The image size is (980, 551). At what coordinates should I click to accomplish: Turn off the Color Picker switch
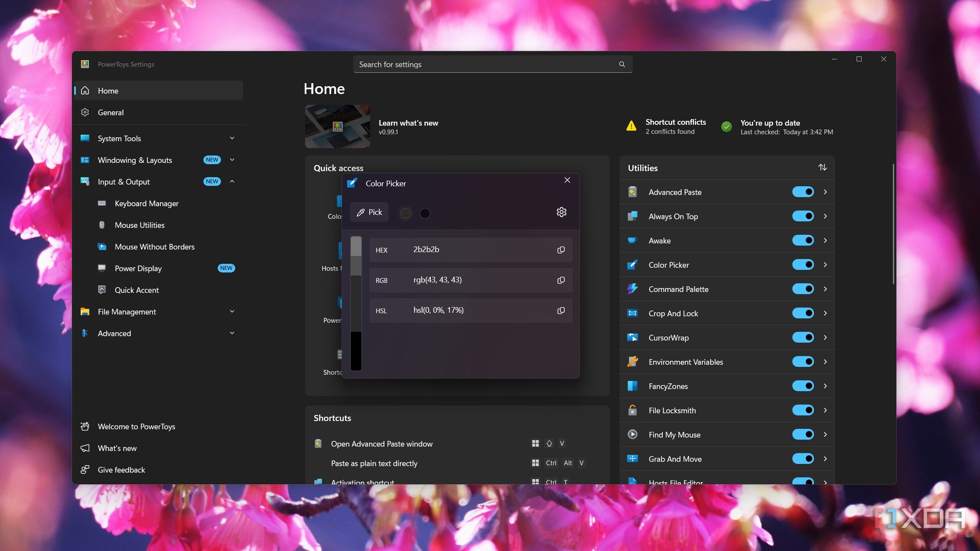click(x=803, y=265)
